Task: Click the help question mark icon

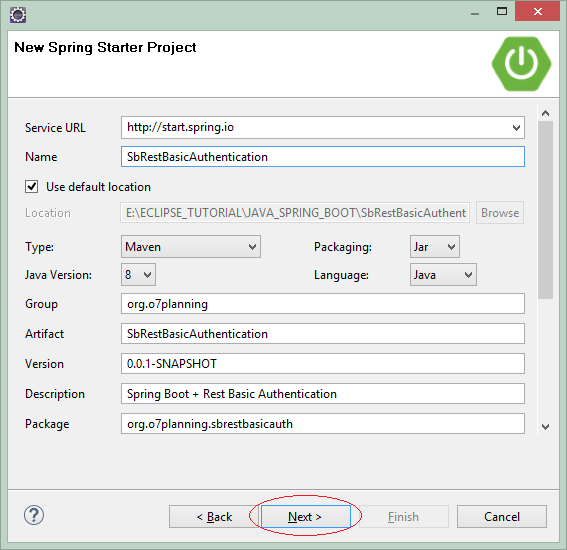Action: [x=34, y=515]
